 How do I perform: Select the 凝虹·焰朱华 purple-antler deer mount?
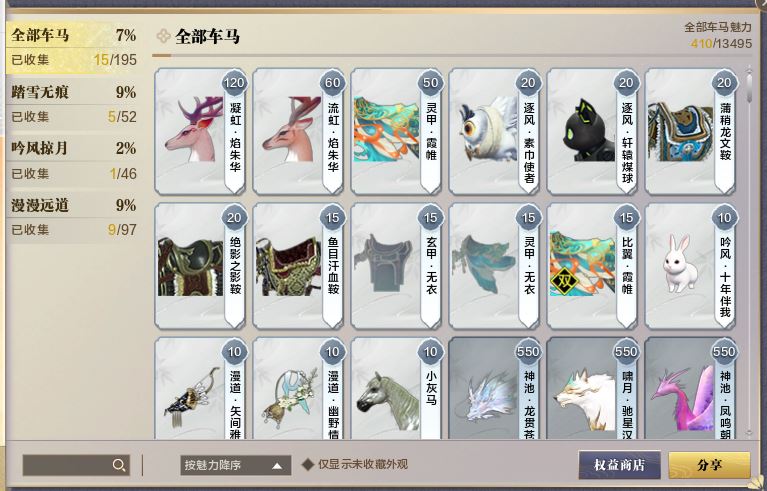coord(200,131)
